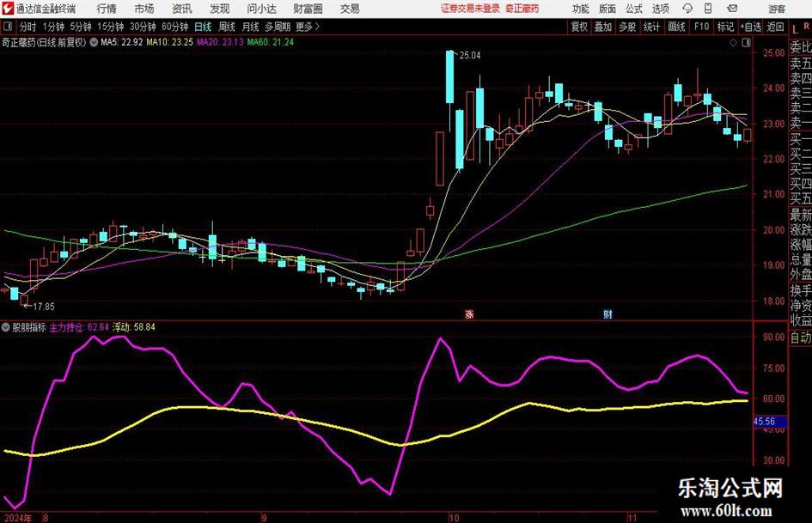Open the 功能 menu

(x=581, y=9)
